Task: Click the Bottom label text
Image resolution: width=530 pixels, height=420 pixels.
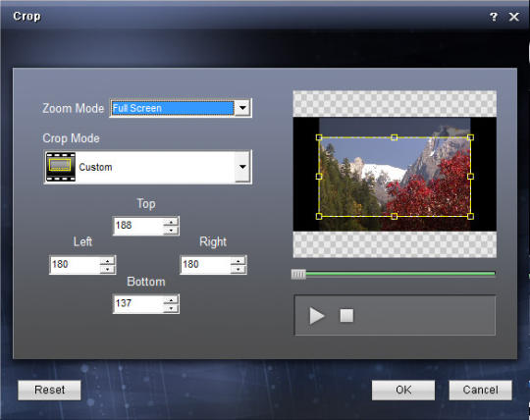Action: coord(146,282)
